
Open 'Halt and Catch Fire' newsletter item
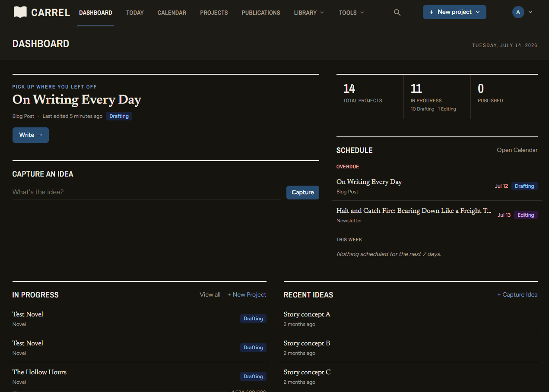437,215
